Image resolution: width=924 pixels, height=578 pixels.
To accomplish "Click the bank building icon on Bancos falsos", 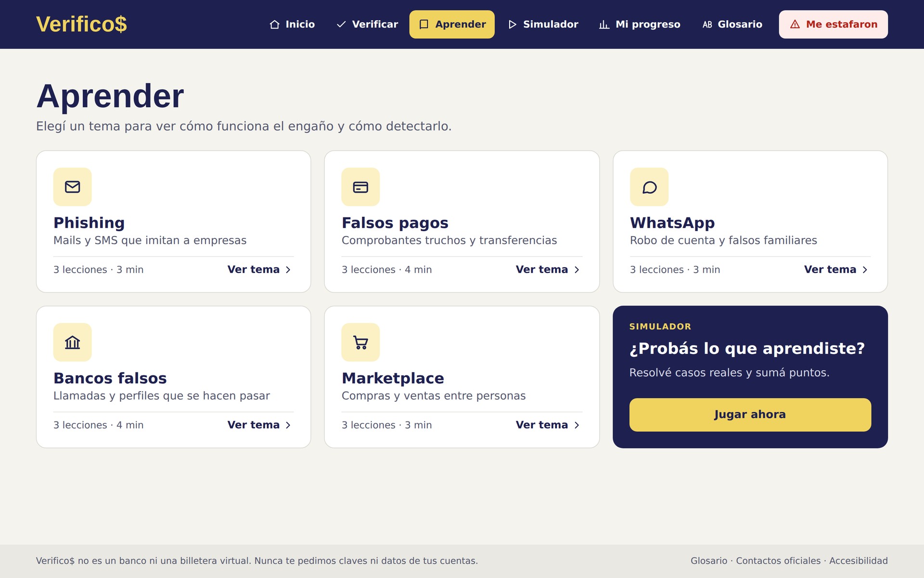I will pyautogui.click(x=73, y=342).
